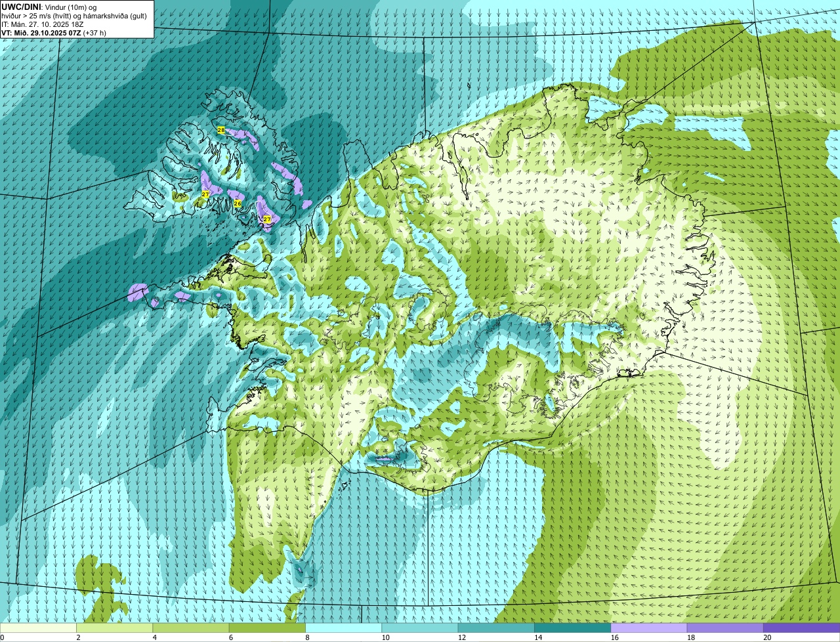The image size is (840, 642).
Task: Click the 4–6 green legend band
Action: 191,628
